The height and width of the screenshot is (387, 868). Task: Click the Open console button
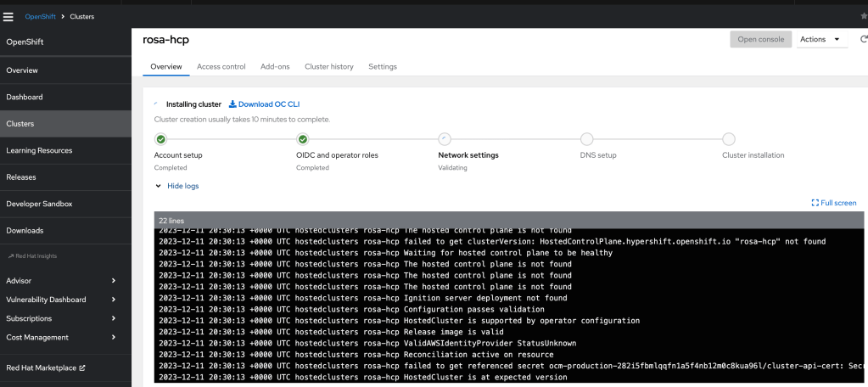760,39
